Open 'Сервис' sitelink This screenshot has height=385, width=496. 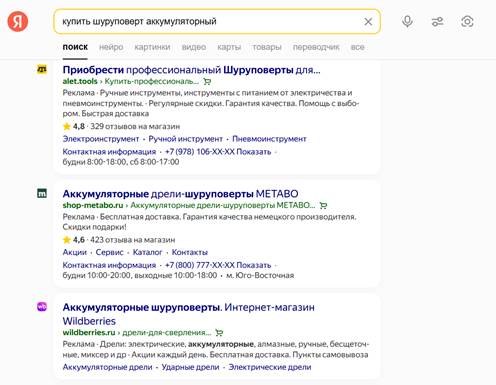(109, 252)
